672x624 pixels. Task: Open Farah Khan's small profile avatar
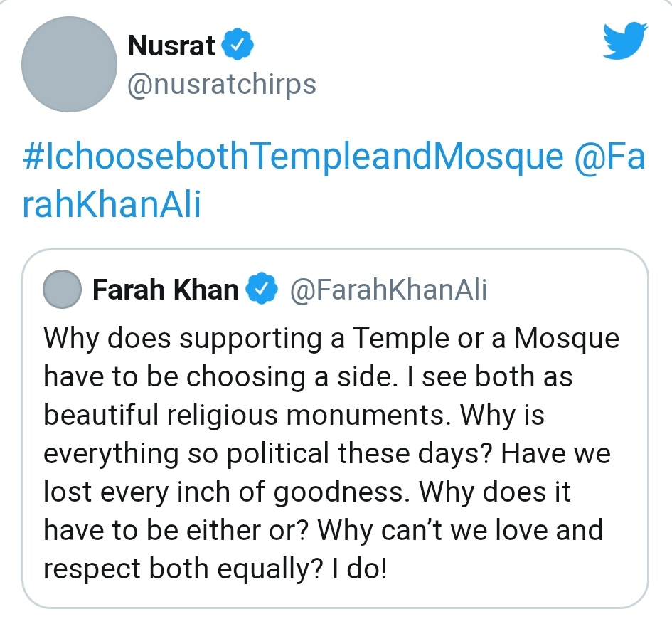63,289
